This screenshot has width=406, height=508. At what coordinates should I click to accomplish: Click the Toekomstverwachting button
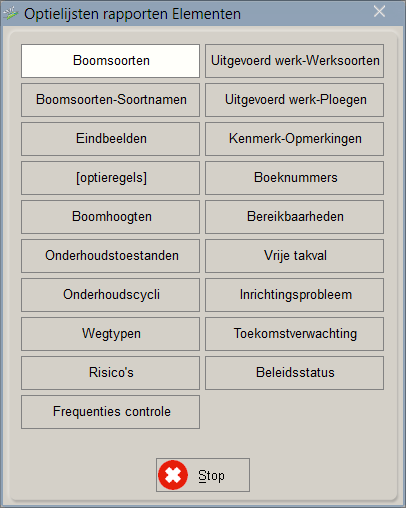coord(294,334)
